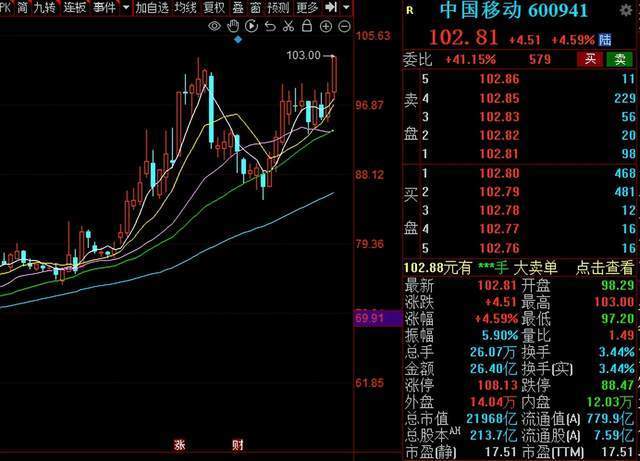
Task: Click the blue 陆 connect badge
Action: 605,40
